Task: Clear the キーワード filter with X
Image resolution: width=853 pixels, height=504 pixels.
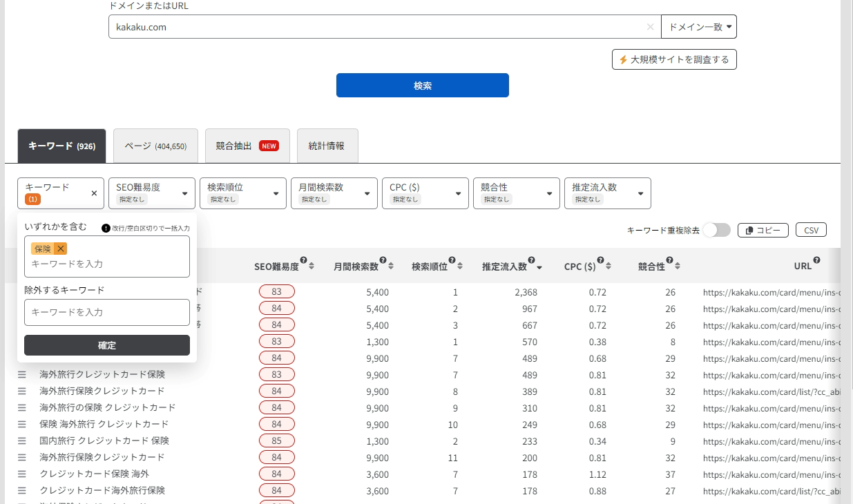Action: click(94, 193)
